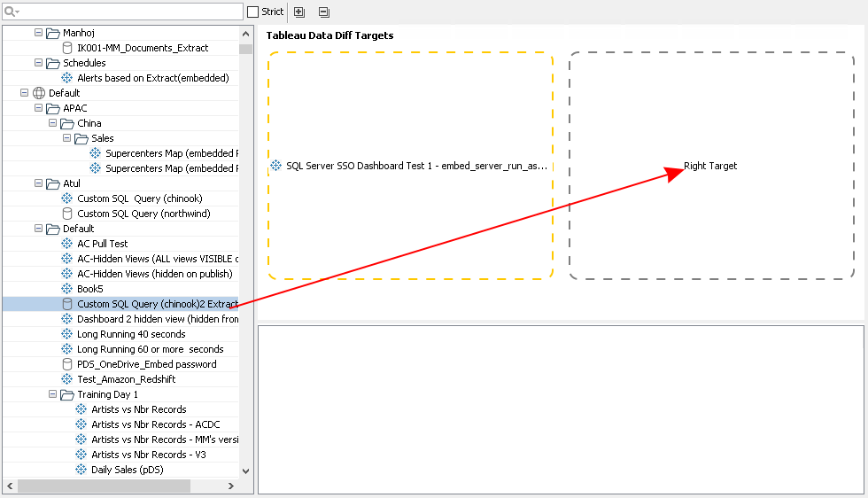The width and height of the screenshot is (868, 498).
Task: Click the Daily Sales (pDS) workbook icon
Action: click(81, 469)
